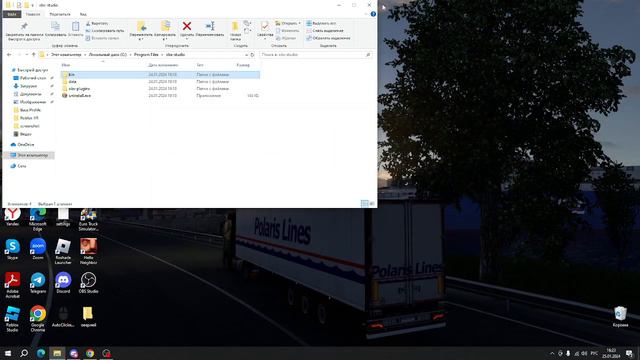Click Select all (Выделить все) in ribbon
The height and width of the screenshot is (360, 640).
(x=321, y=23)
